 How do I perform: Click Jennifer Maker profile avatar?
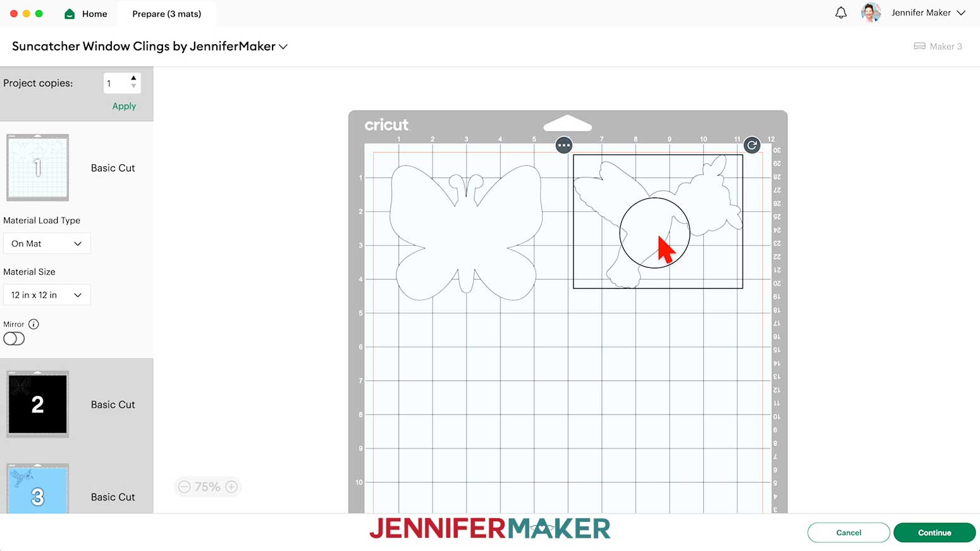pyautogui.click(x=871, y=13)
